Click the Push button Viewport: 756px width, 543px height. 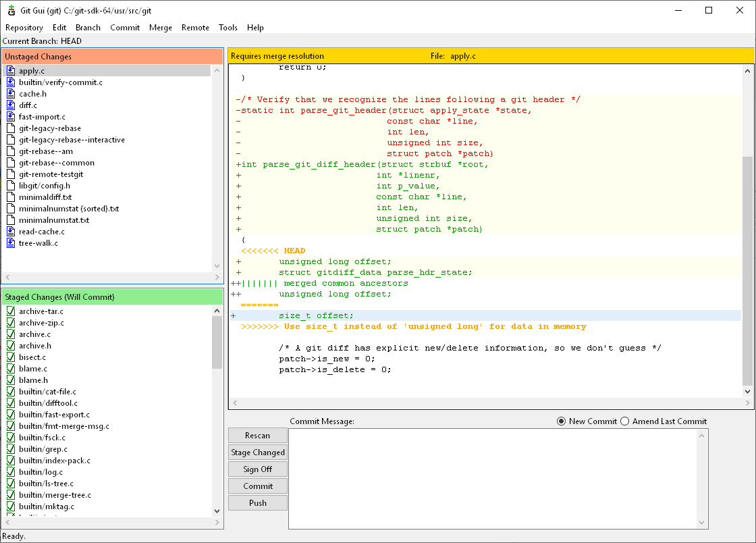257,503
